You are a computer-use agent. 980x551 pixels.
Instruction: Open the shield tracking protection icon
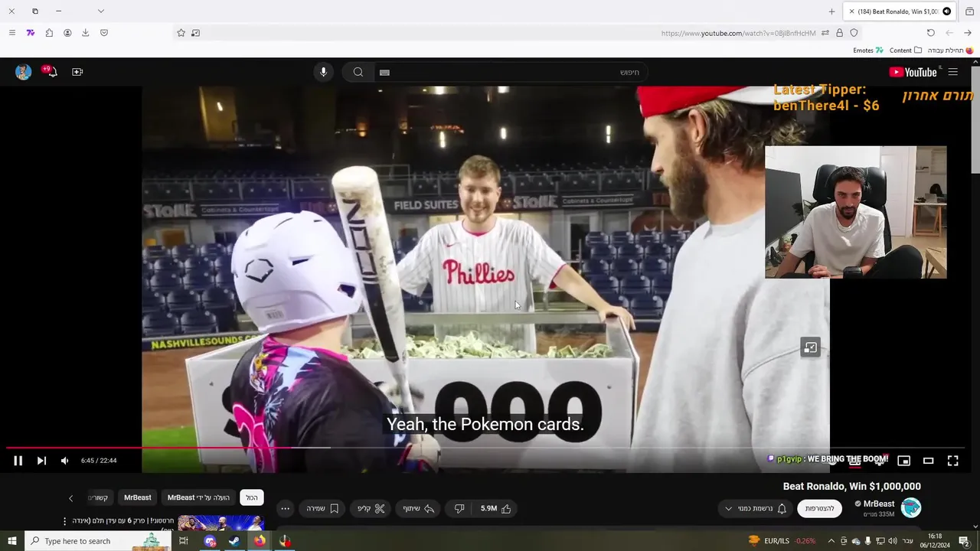[854, 33]
